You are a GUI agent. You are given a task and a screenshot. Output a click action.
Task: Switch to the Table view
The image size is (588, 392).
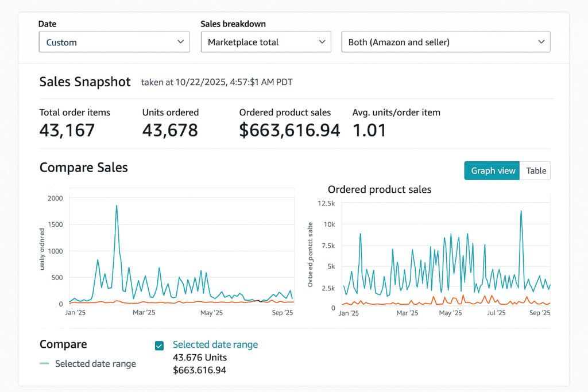pyautogui.click(x=535, y=170)
